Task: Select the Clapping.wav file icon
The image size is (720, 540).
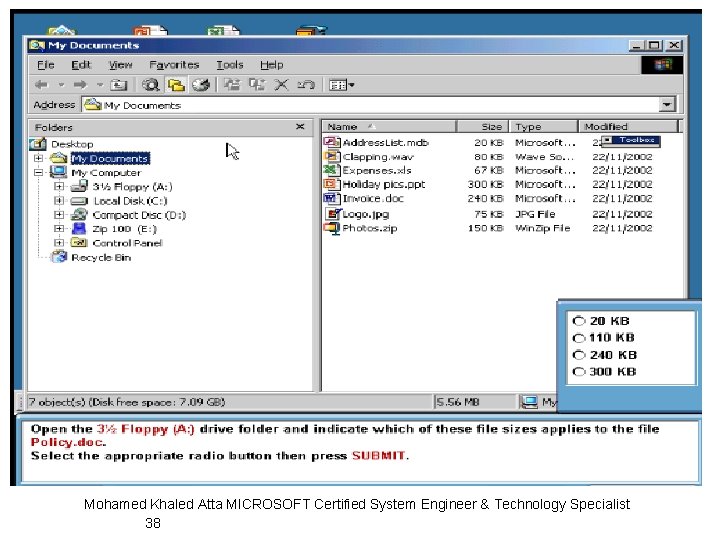Action: coord(332,156)
